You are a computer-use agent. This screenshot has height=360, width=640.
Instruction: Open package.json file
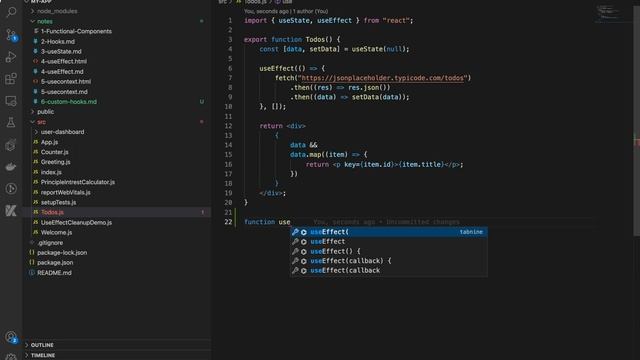(55, 262)
